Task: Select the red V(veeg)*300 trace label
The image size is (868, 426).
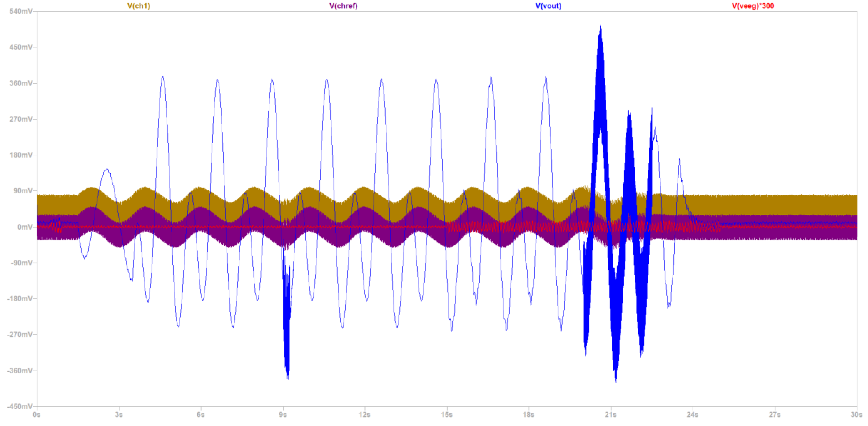Action: [753, 6]
